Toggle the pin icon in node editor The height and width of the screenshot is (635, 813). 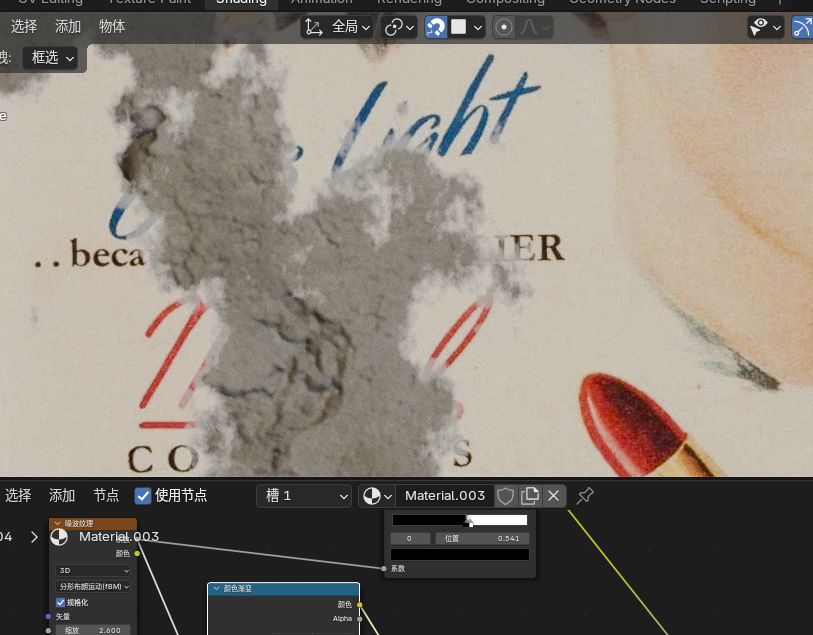tap(585, 496)
